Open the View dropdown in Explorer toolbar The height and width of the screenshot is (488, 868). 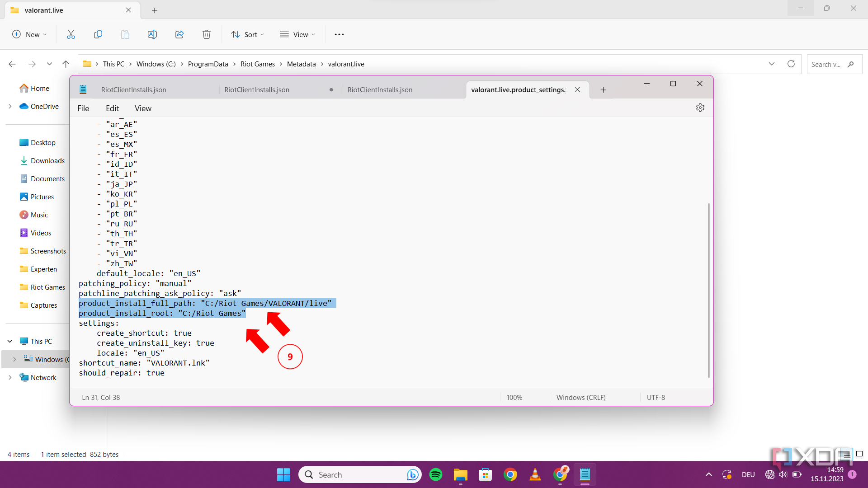(x=297, y=34)
